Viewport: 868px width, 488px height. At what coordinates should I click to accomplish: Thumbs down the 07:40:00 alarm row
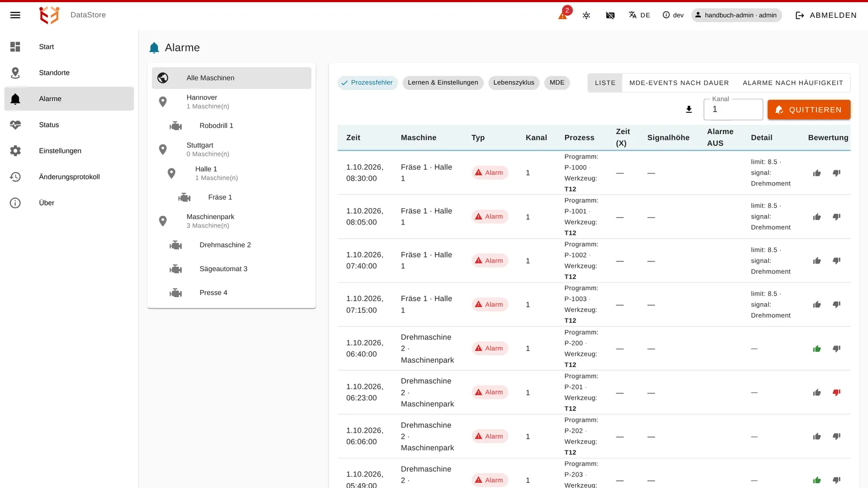click(x=837, y=261)
